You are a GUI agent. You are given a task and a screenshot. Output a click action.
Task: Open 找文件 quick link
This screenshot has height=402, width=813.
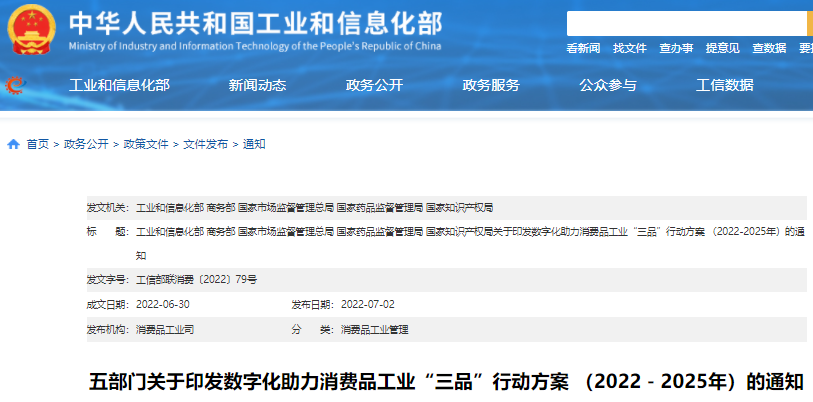(629, 48)
